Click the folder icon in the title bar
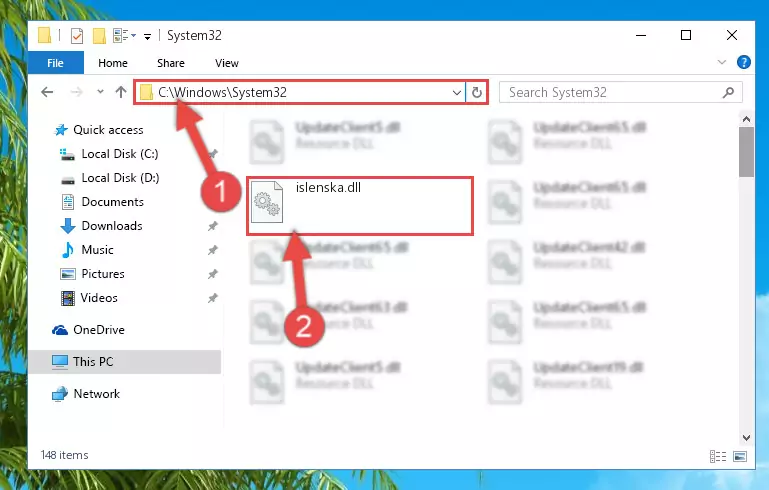The image size is (769, 490). [45, 35]
